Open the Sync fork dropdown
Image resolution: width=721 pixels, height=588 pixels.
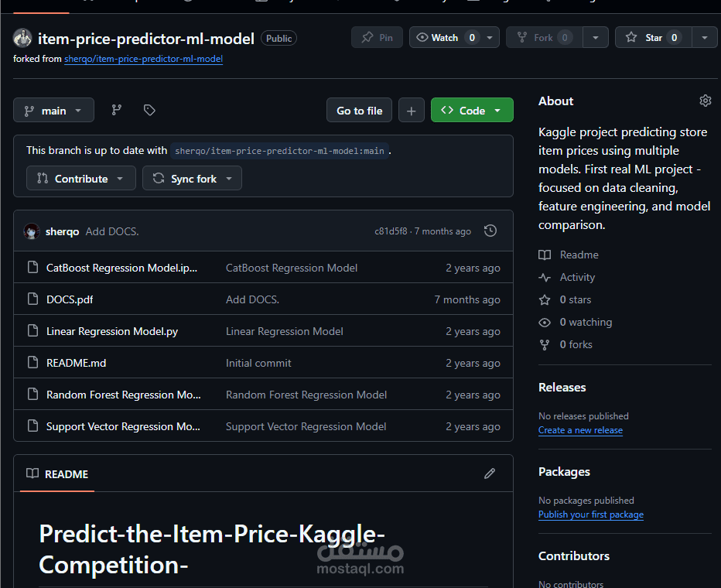[x=192, y=179]
